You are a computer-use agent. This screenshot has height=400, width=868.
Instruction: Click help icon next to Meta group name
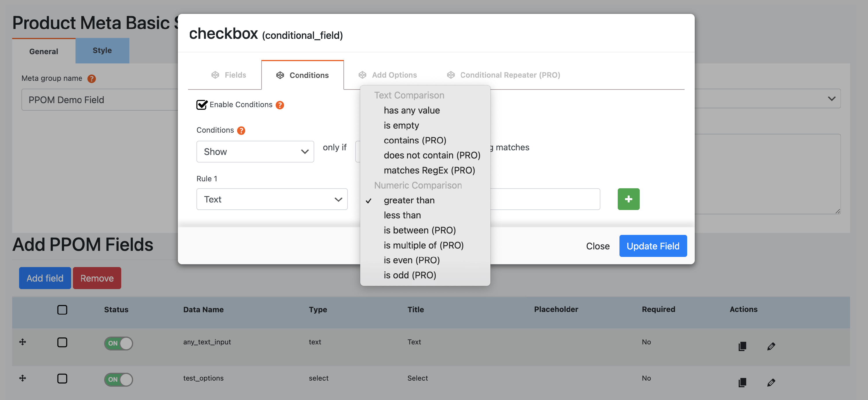coord(91,78)
